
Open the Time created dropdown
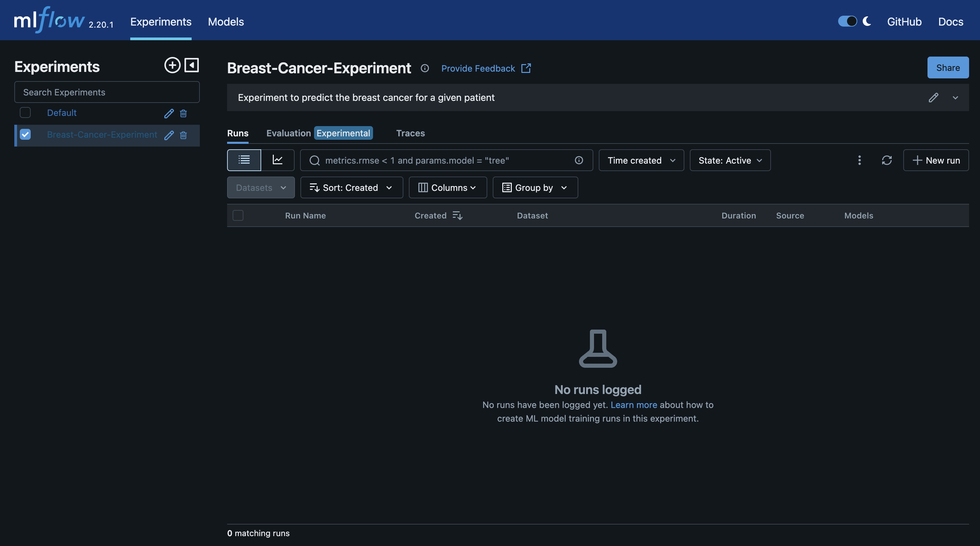(641, 160)
